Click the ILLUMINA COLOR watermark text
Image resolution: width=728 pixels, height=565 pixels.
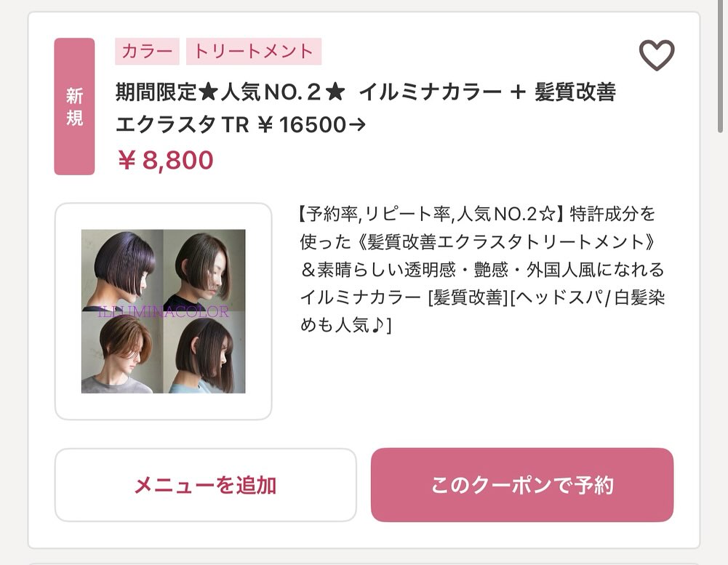tap(164, 311)
